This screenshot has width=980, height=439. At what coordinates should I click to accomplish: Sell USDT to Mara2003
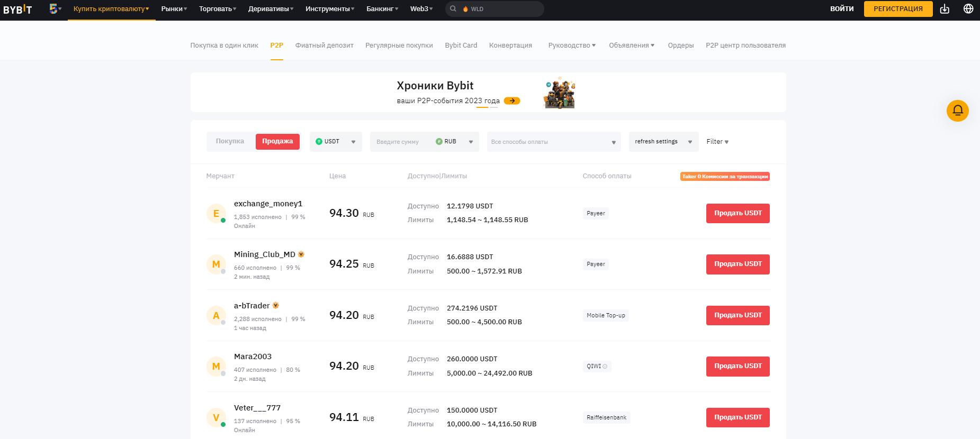click(x=738, y=366)
